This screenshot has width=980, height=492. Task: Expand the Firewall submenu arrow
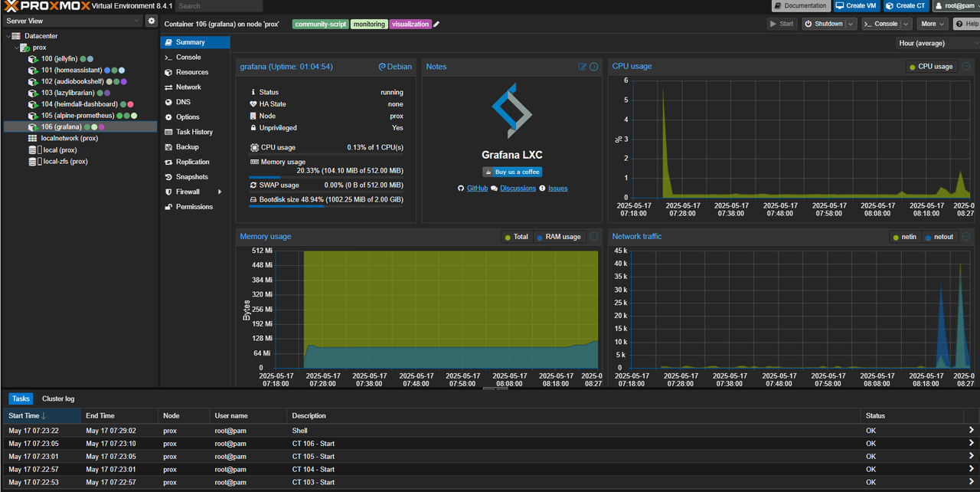tap(220, 192)
